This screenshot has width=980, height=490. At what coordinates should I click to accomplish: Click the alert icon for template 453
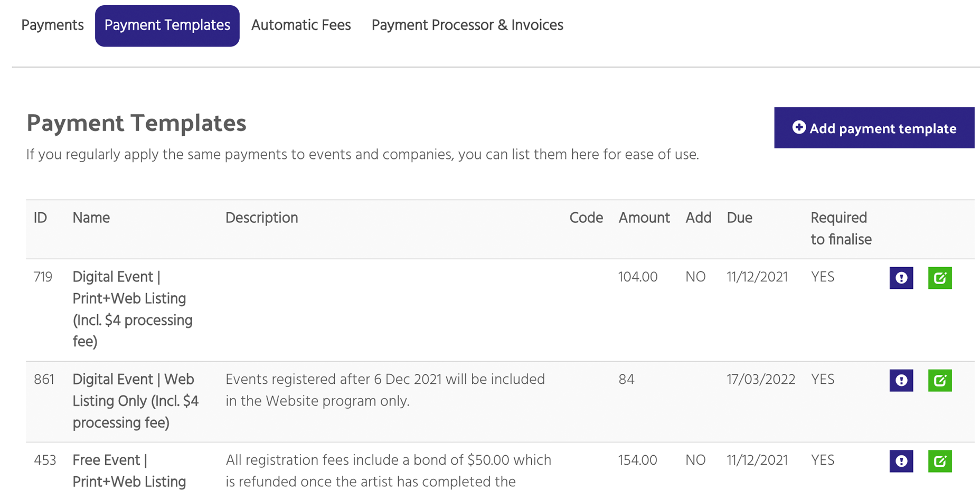901,461
